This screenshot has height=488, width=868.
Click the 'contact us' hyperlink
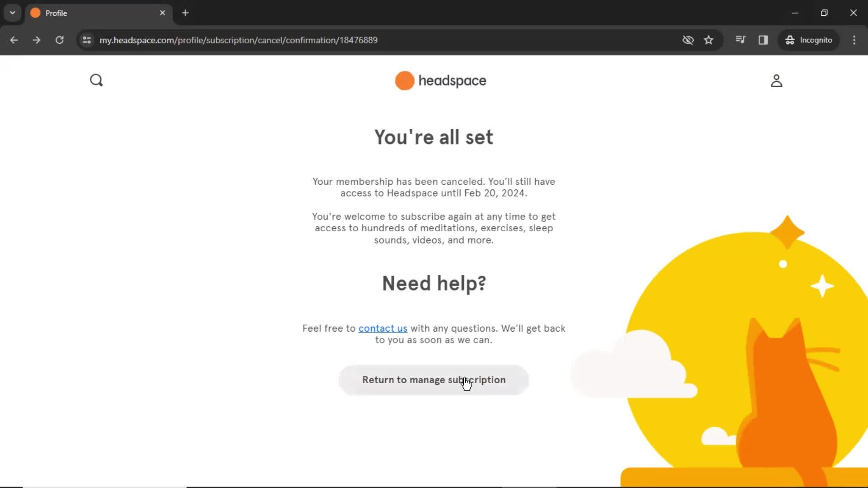pos(383,328)
